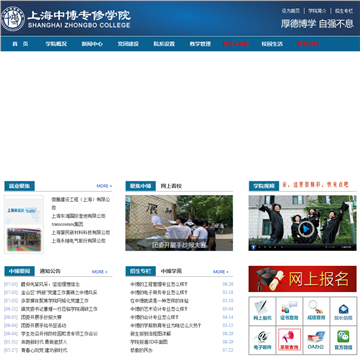Click MORE in the 中博要闻 section

click(x=99, y=272)
